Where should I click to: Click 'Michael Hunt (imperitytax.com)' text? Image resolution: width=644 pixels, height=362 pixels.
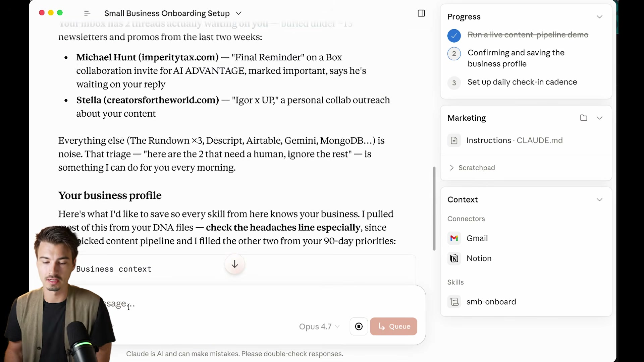pos(147,57)
